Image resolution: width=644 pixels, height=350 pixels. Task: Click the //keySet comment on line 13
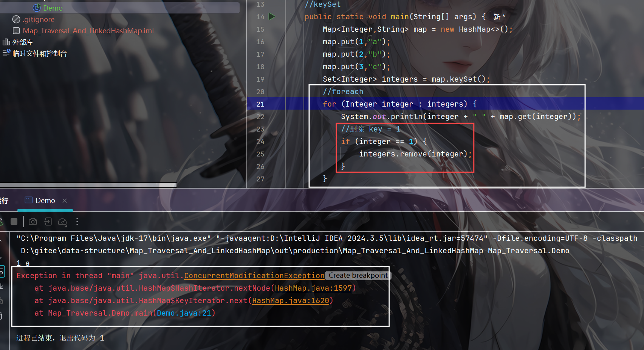pos(323,4)
